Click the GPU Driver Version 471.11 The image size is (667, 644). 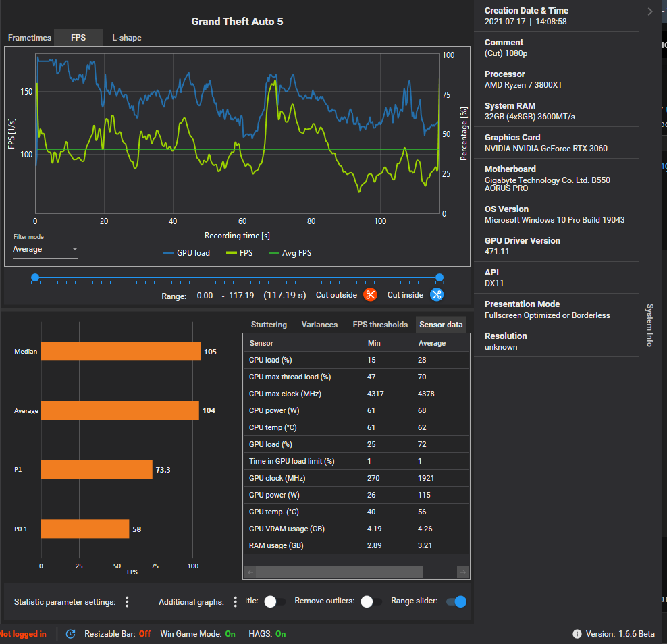496,251
